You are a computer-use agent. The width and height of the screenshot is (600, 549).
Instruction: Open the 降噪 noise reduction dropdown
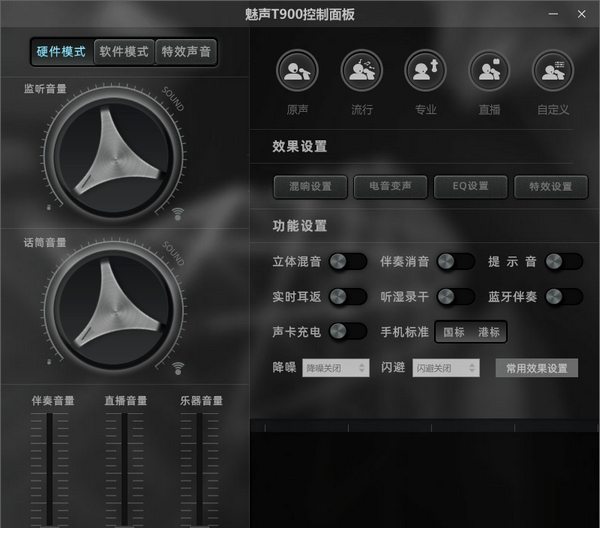(336, 368)
